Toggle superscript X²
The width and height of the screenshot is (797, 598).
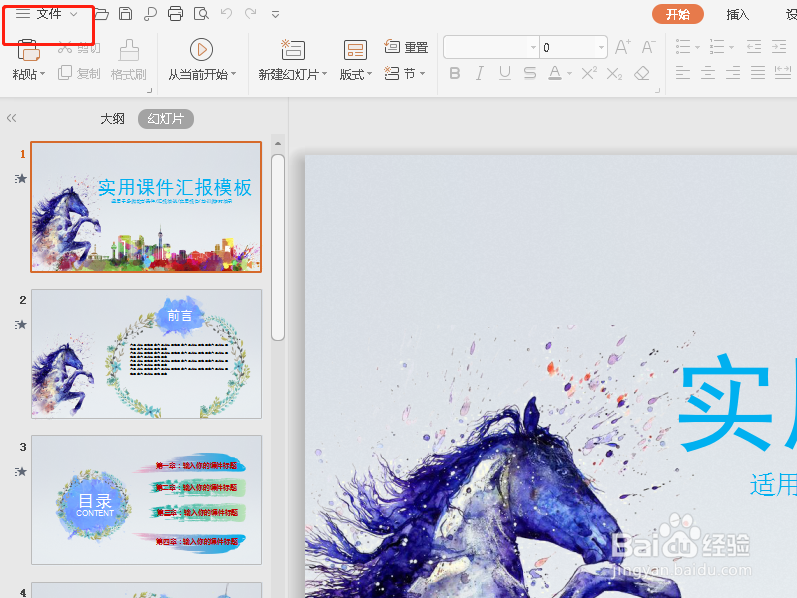(x=589, y=74)
